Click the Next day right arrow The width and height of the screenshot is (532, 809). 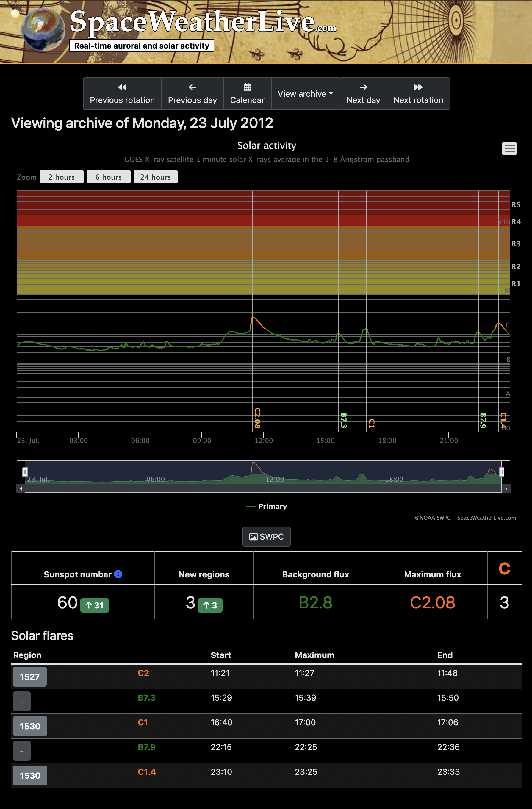tap(363, 87)
